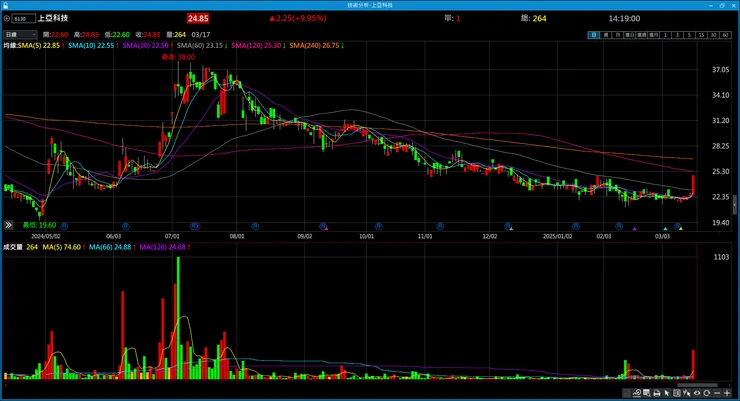Click the red 24.85 last price box
This screenshot has width=740, height=401.
tap(198, 18)
